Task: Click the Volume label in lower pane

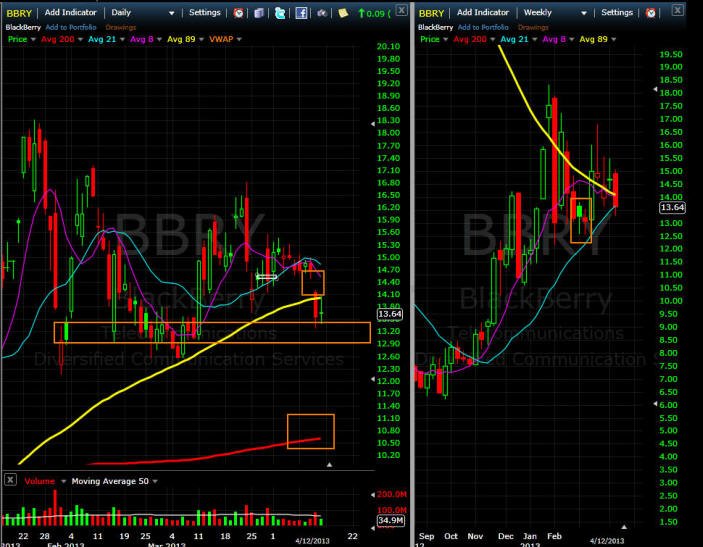Action: point(39,481)
